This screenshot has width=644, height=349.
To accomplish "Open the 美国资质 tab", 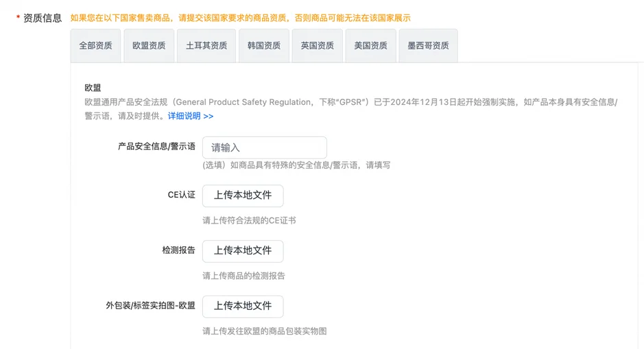I will point(370,46).
